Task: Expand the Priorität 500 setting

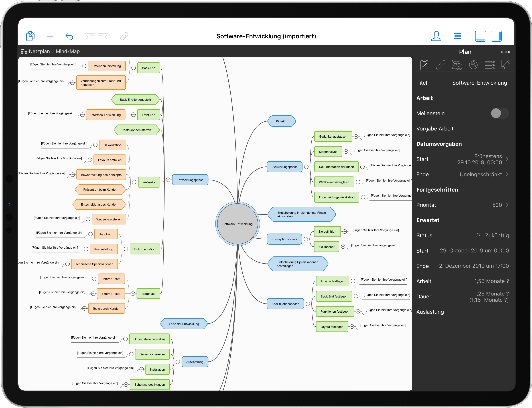Action: pos(507,205)
